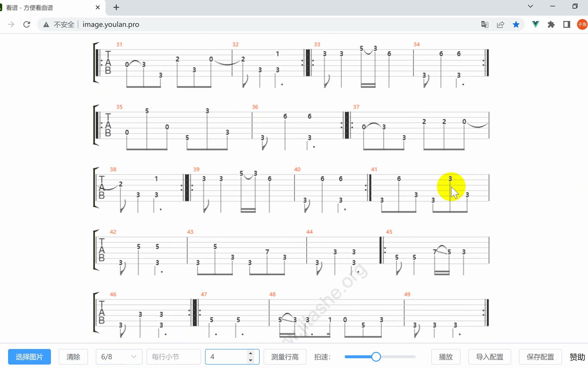
Task: Click the 选择图片 (Select Image) button
Action: [x=29, y=357]
